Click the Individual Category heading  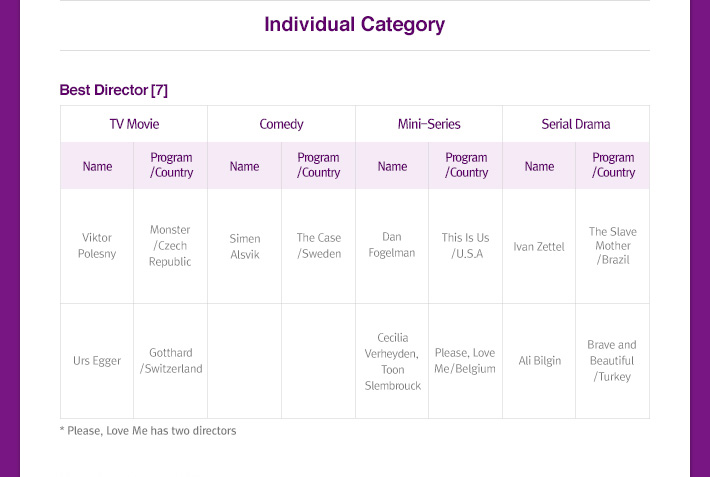pos(355,25)
